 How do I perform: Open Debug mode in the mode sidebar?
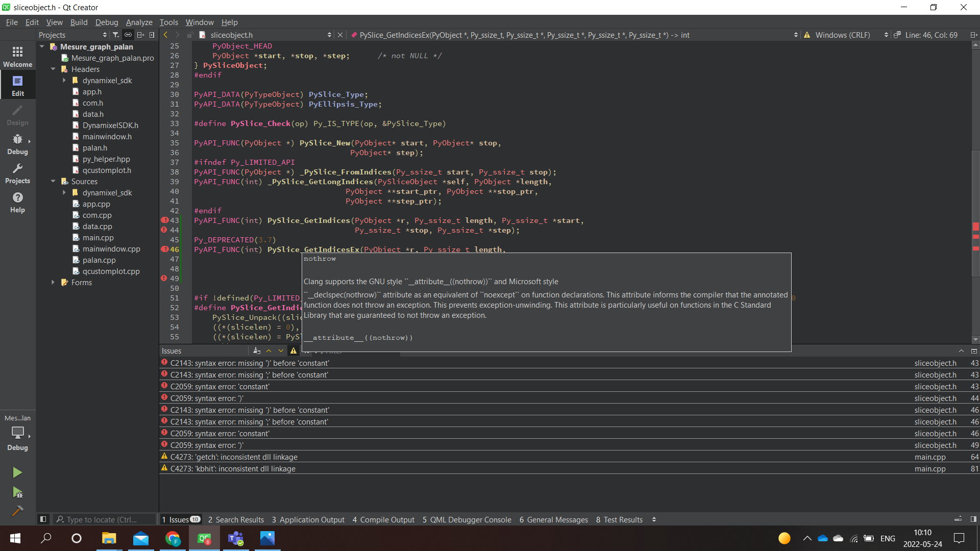(17, 144)
